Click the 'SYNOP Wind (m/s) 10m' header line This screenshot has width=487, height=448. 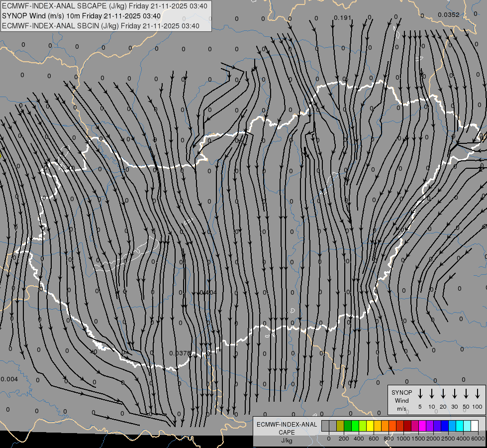click(82, 16)
